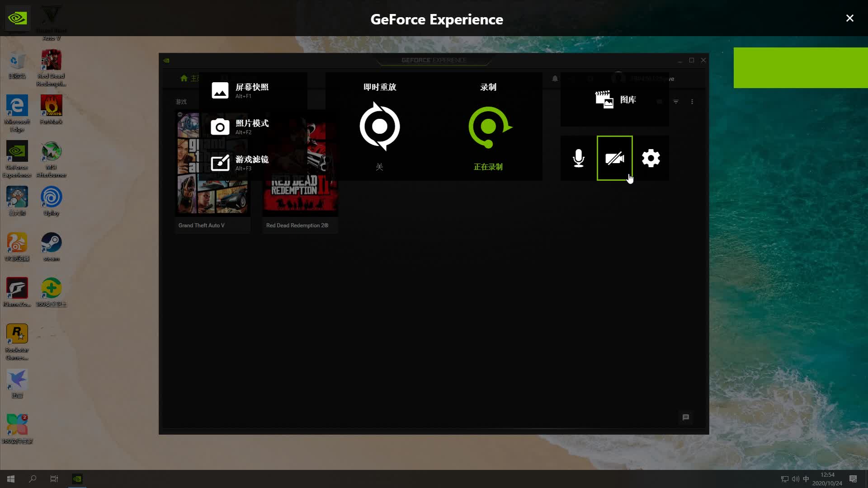Click the NVIDIA logo in the overlay header
Screen dimensions: 868x488
pos(18,18)
